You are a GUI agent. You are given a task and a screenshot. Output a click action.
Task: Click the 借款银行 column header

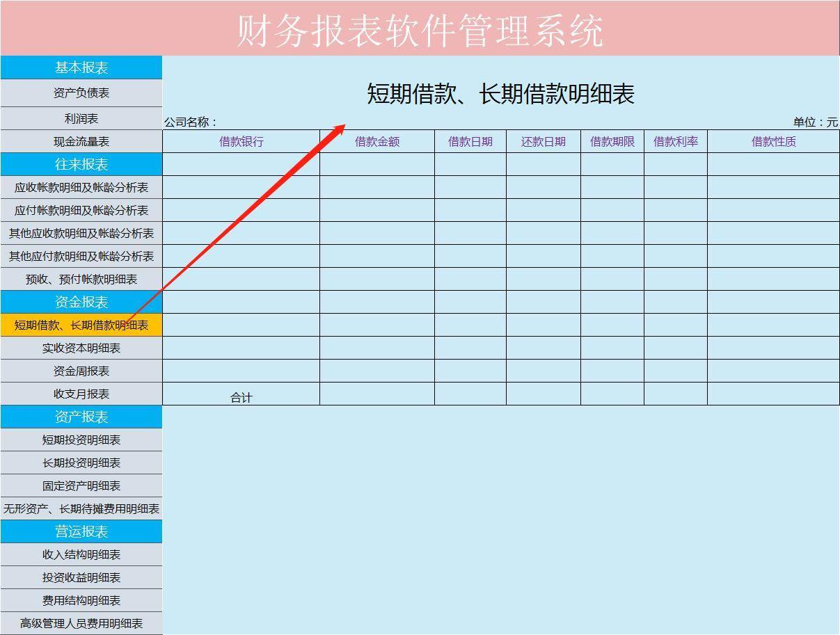click(x=240, y=141)
